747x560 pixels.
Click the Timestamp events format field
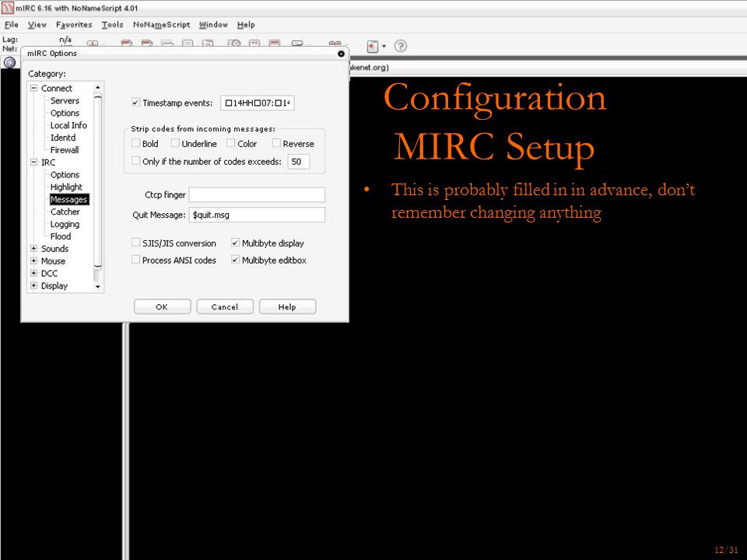click(258, 103)
